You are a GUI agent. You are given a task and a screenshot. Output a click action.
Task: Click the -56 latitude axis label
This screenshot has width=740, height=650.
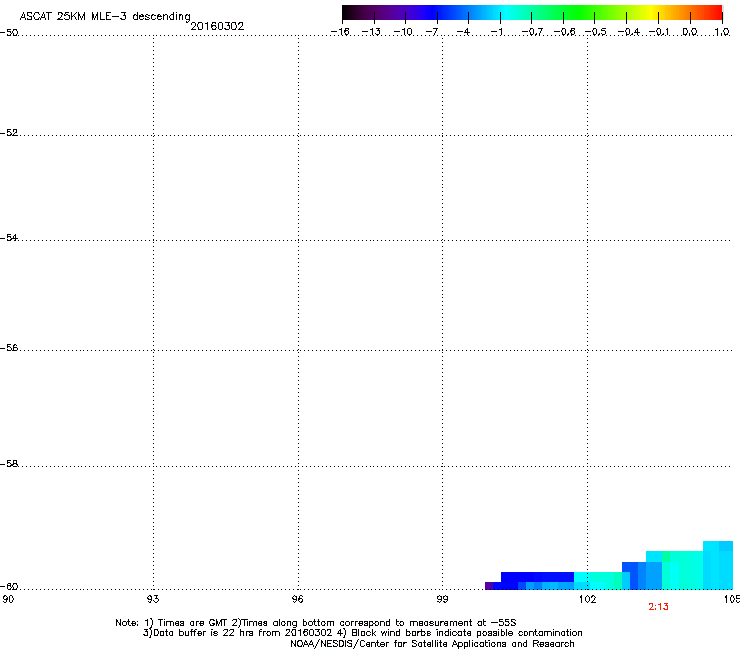tap(9, 348)
